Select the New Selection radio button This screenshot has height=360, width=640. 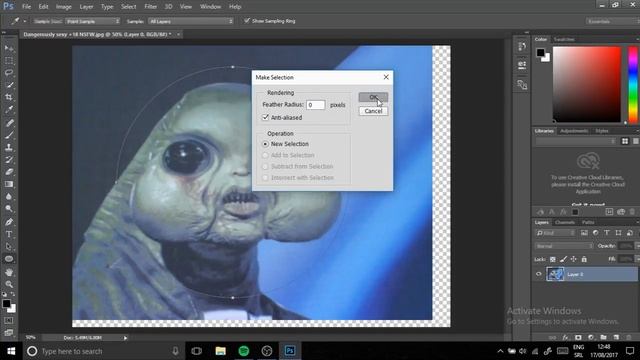[265, 144]
